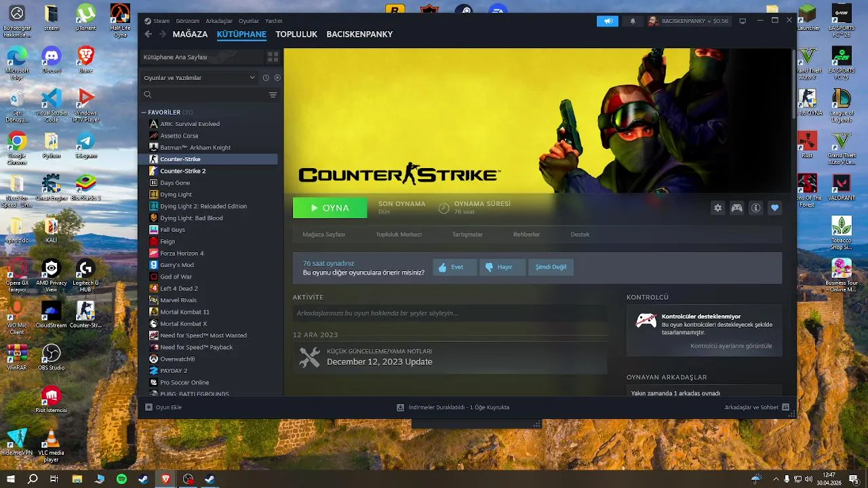The height and width of the screenshot is (488, 868).
Task: Open Arkadaşlar ve Sohbet
Action: click(757, 407)
